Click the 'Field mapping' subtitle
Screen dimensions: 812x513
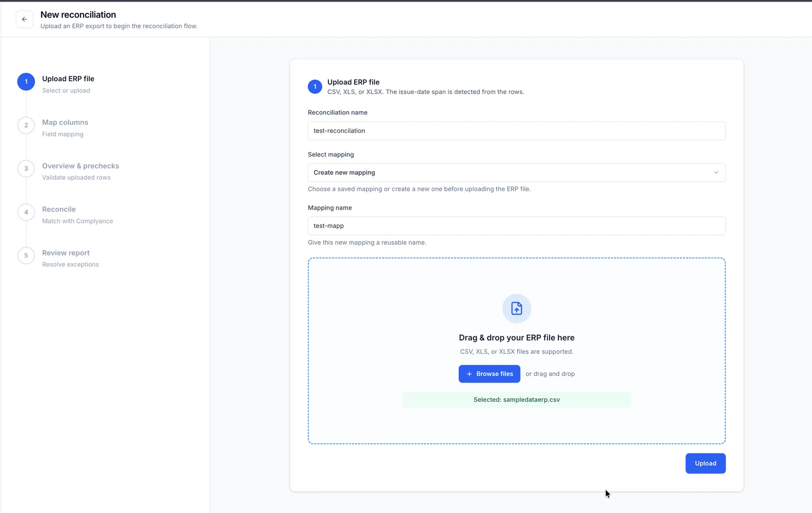(x=63, y=134)
